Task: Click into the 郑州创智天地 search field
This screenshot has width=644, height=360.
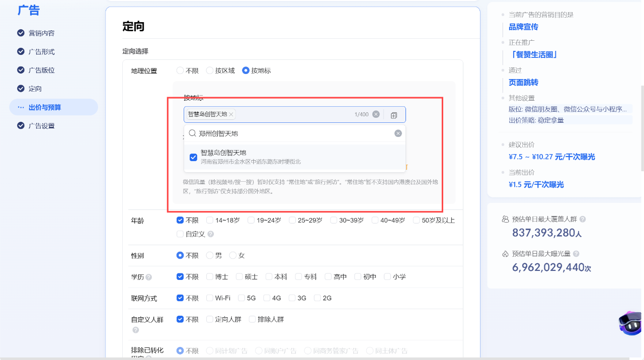Action: coord(292,133)
